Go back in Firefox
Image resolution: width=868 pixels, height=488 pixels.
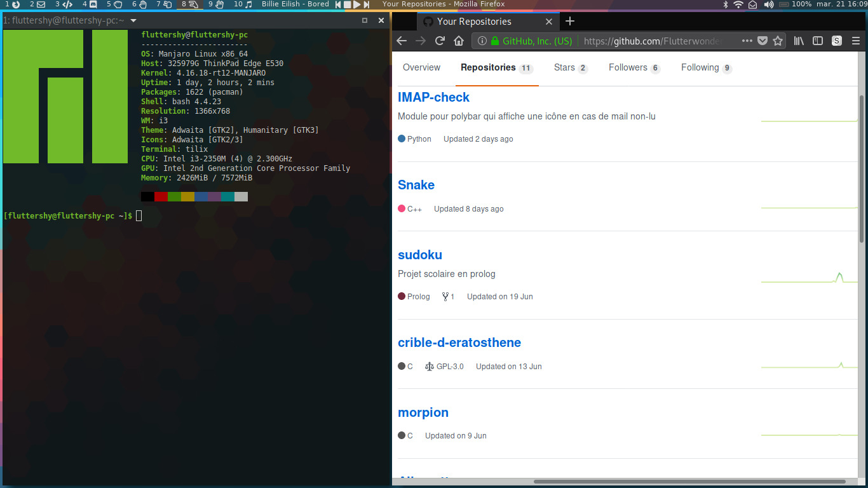click(x=401, y=41)
